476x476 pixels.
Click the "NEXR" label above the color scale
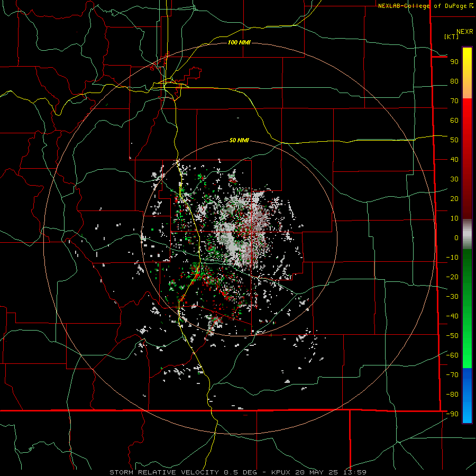tap(464, 32)
